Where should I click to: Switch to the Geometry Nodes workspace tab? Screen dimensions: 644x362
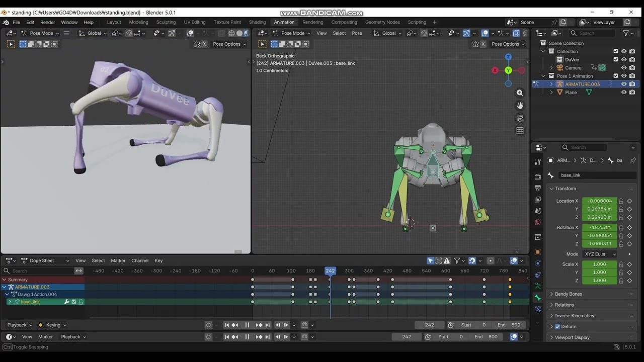pos(382,22)
